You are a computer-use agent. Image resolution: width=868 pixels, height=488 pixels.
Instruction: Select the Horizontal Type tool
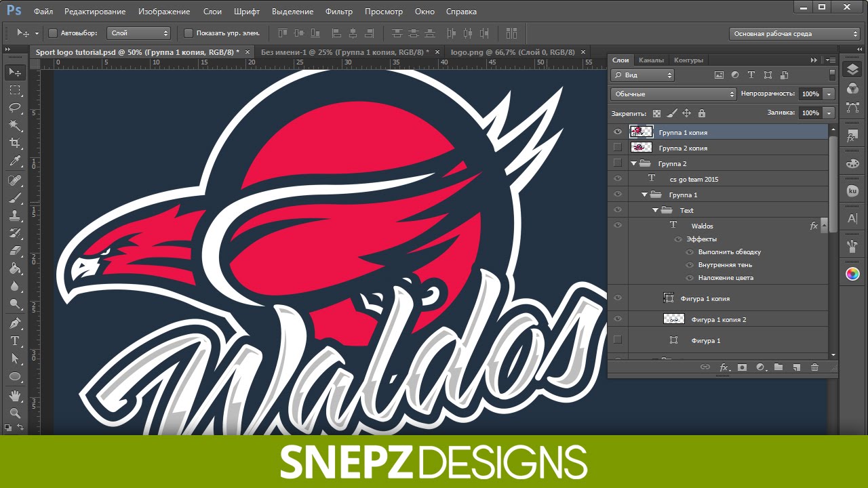pyautogui.click(x=15, y=341)
